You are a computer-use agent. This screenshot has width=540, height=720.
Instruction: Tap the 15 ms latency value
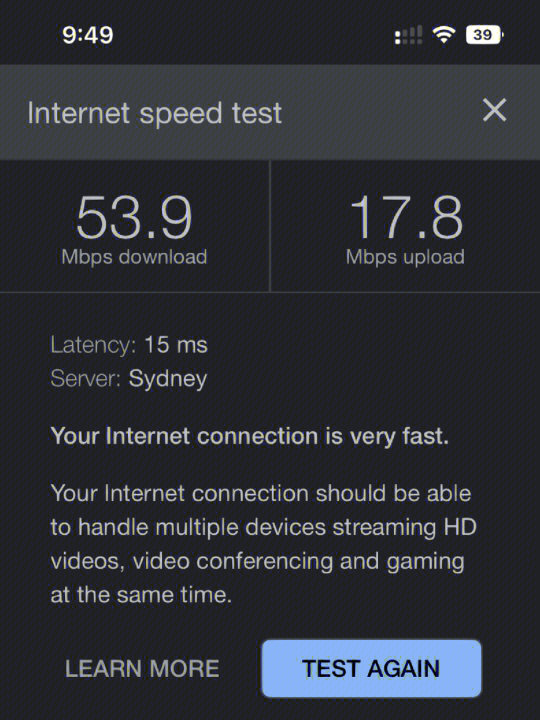pyautogui.click(x=176, y=345)
